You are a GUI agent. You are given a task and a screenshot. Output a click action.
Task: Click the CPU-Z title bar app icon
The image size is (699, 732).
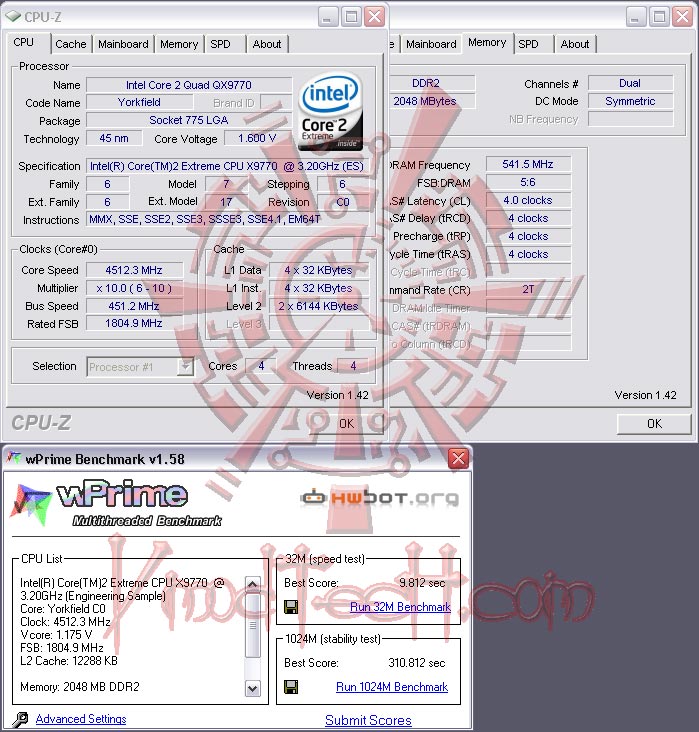click(13, 16)
